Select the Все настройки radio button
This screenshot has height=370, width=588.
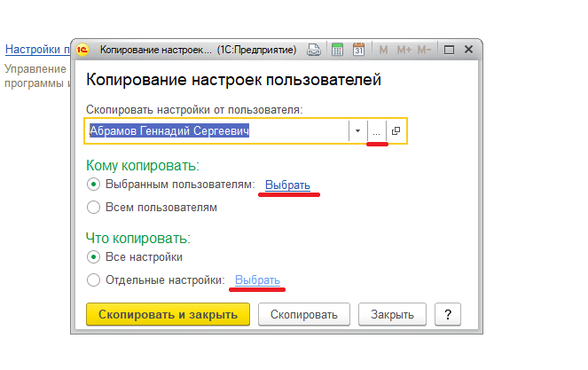click(x=93, y=257)
